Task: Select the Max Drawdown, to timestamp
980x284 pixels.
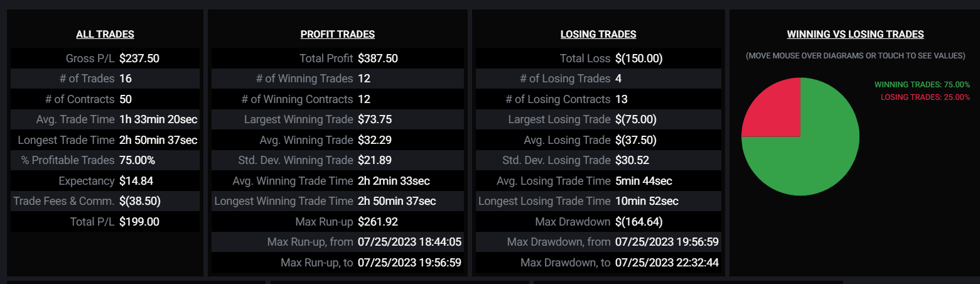Action: click(667, 263)
